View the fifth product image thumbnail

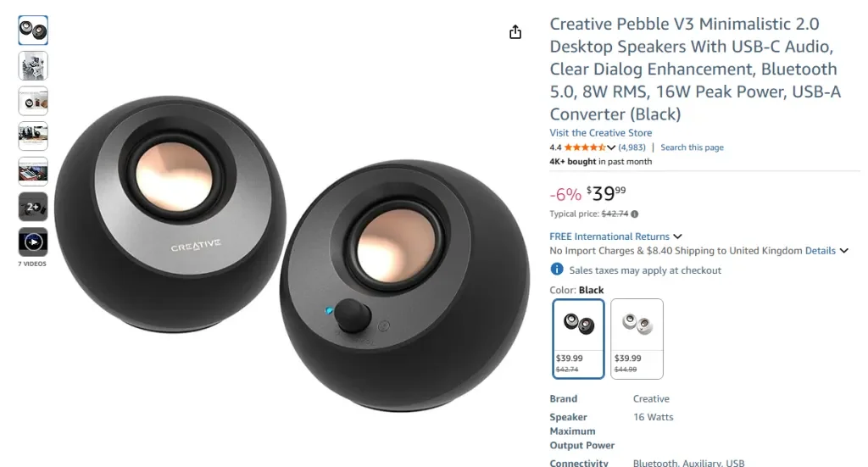click(x=33, y=172)
